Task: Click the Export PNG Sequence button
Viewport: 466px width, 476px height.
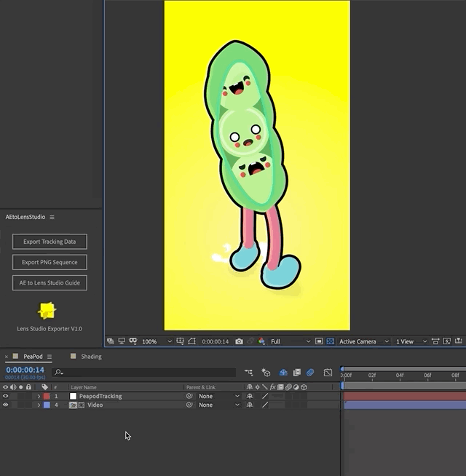Action: click(x=50, y=262)
